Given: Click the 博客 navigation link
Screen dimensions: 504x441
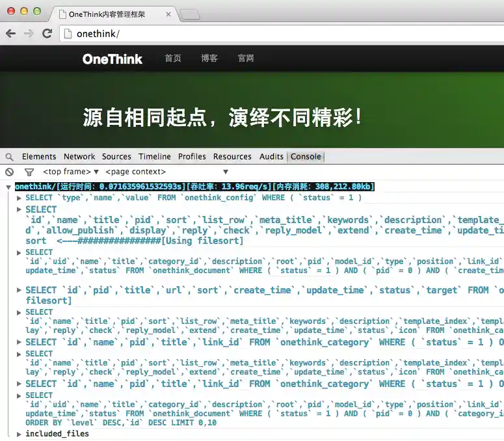Looking at the screenshot, I should (209, 58).
